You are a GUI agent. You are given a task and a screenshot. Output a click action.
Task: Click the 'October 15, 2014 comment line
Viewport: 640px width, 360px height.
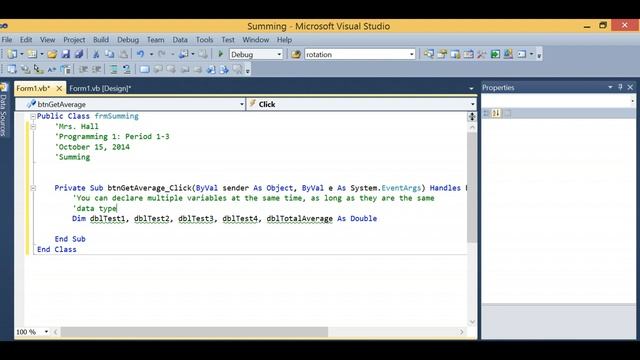(x=92, y=147)
